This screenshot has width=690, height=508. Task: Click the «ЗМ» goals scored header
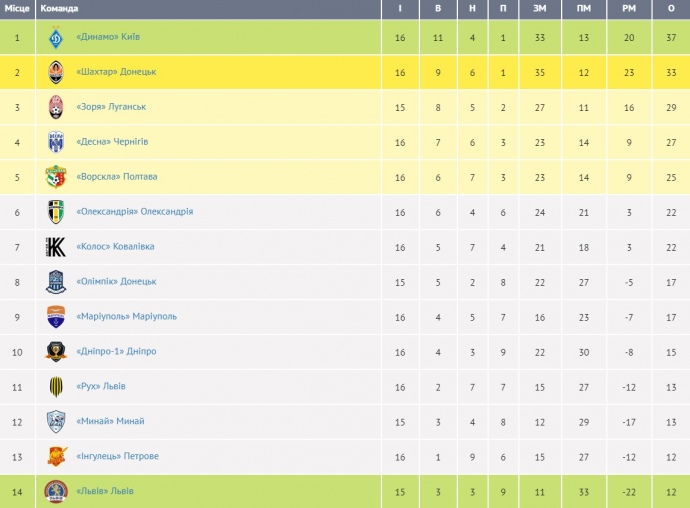click(539, 8)
